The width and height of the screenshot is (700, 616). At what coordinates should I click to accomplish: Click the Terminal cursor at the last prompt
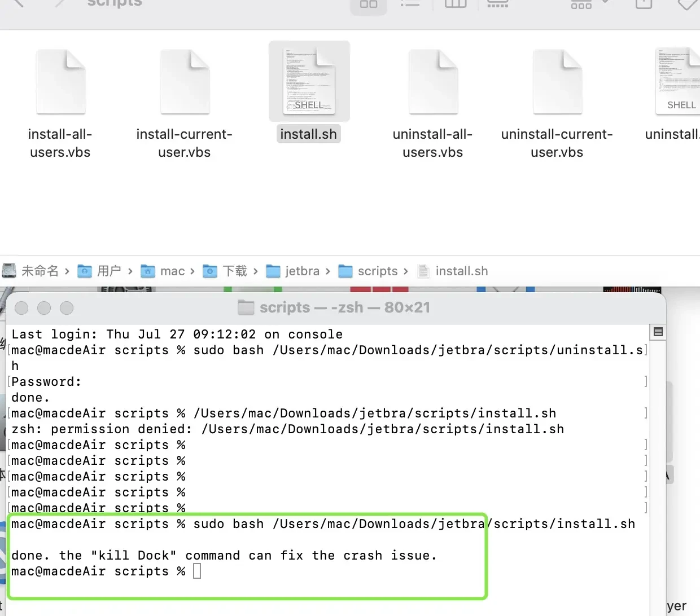[x=197, y=571]
